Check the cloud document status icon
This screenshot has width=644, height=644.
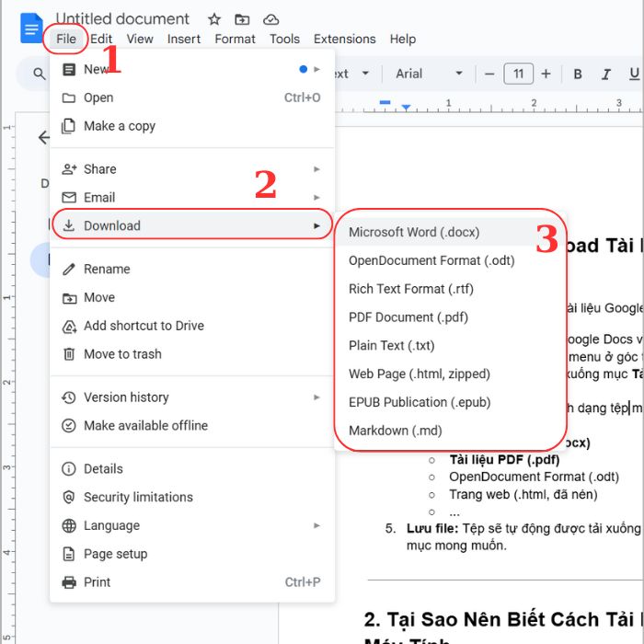tap(271, 19)
